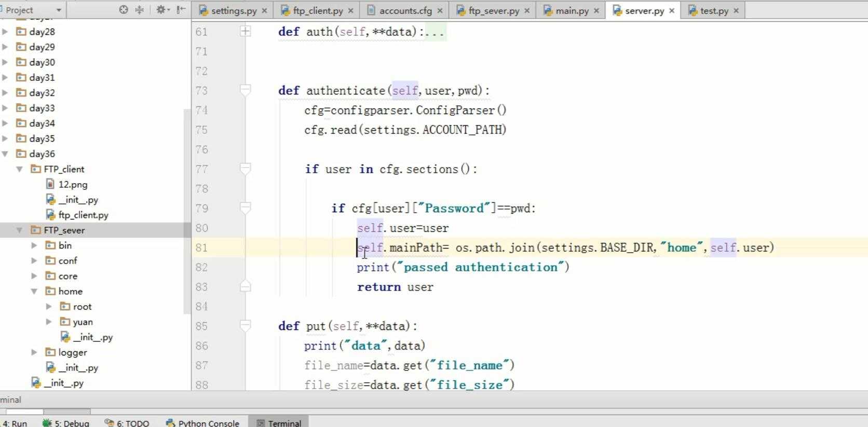The width and height of the screenshot is (868, 427).
Task: Close the test.py tab
Action: 736,10
